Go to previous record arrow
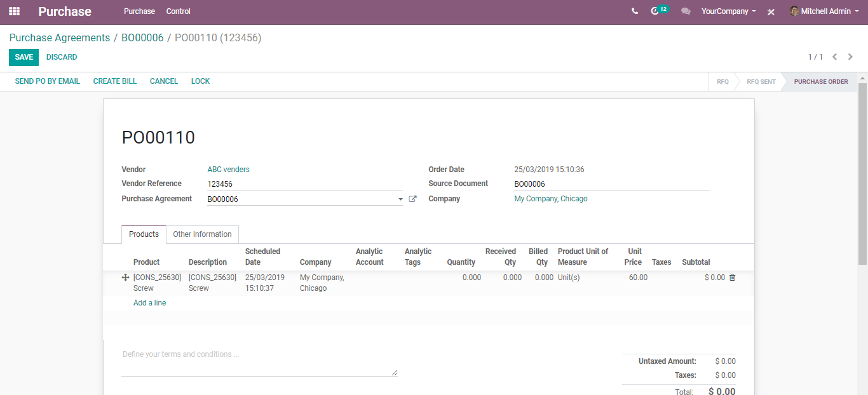Screen dimensions: 868x395 (x=835, y=57)
